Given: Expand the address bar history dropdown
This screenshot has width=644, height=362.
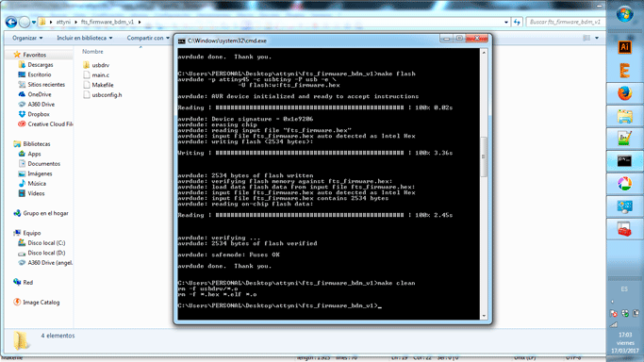Looking at the screenshot, I should [x=506, y=23].
